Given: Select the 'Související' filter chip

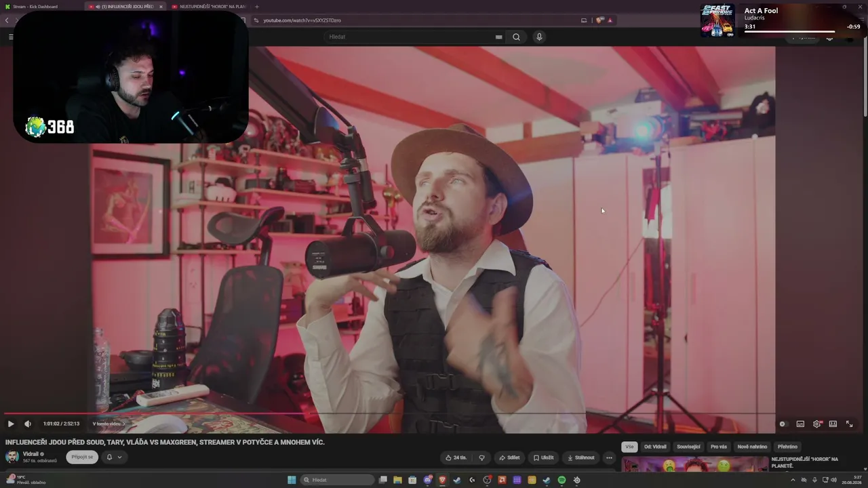Looking at the screenshot, I should [688, 447].
